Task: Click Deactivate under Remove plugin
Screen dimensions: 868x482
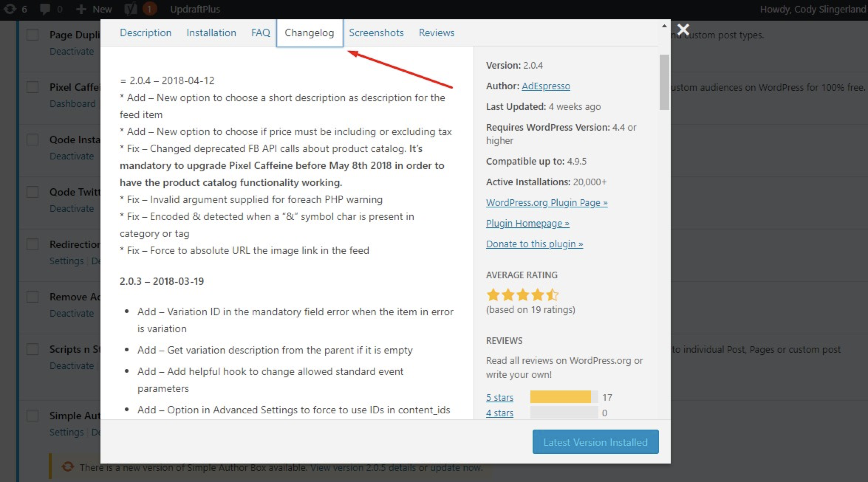Action: coord(72,313)
